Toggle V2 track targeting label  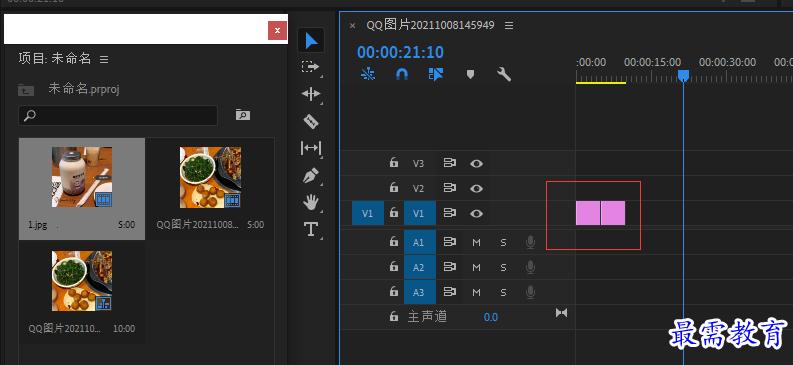pos(418,189)
